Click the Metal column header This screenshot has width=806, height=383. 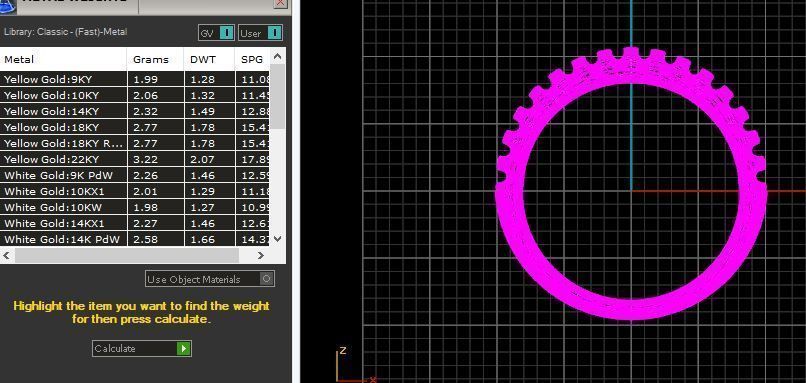[63, 59]
